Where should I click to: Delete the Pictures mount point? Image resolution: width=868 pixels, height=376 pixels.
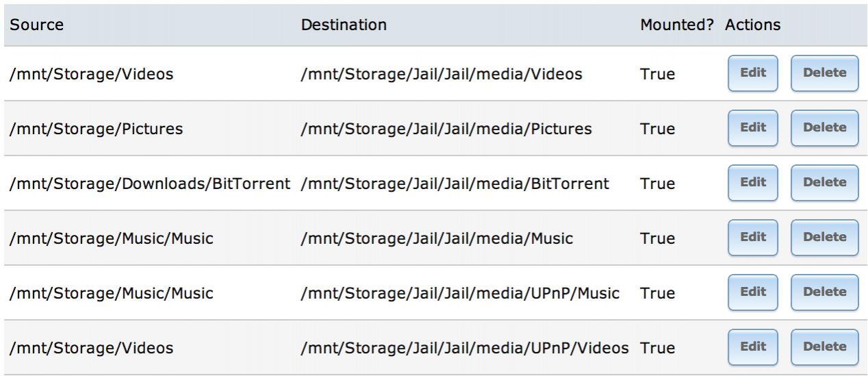point(824,128)
